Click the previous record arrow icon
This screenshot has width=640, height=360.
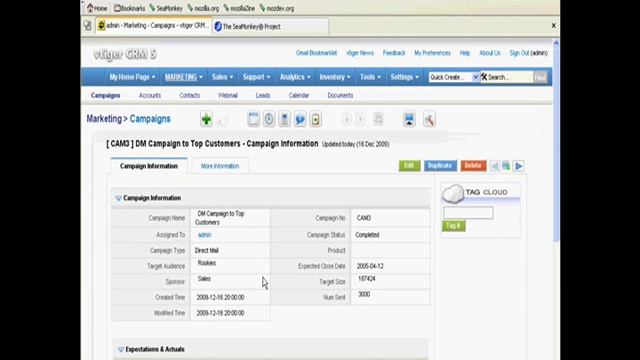coord(495,166)
